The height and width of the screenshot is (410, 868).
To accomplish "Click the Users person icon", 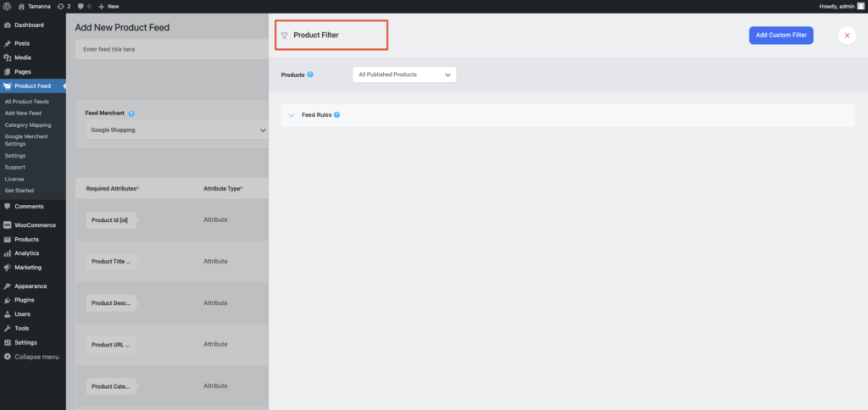I will [x=7, y=314].
